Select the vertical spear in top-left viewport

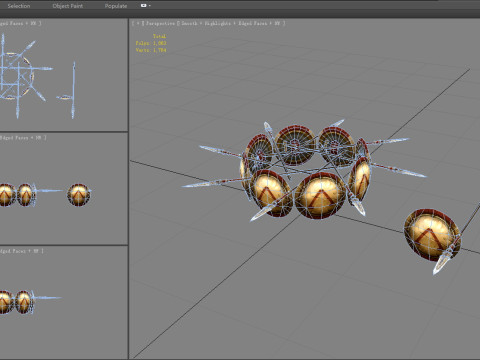[73, 90]
